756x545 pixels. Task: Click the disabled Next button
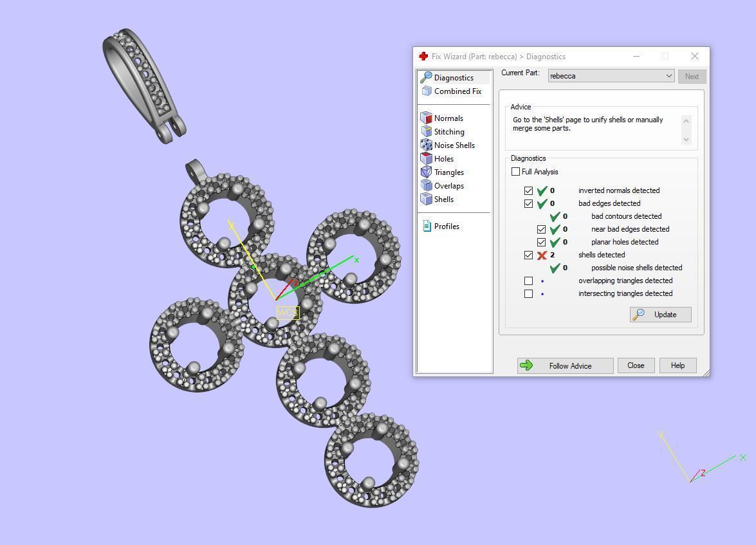692,76
